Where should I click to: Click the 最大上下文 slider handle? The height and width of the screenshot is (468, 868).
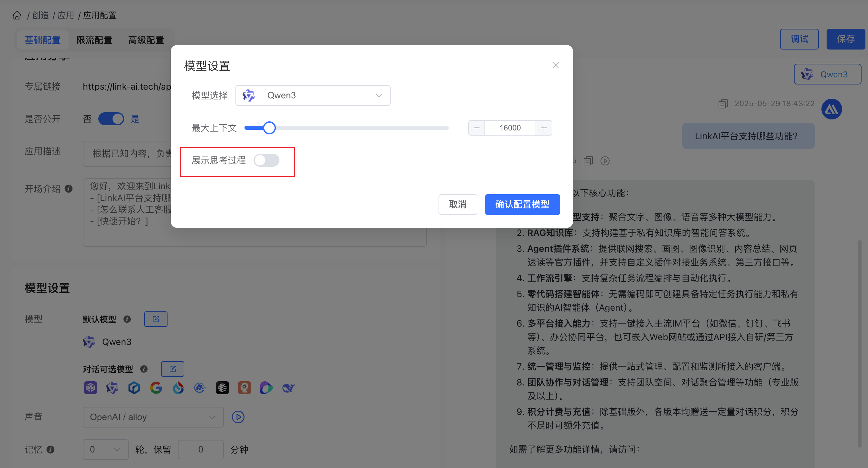point(269,128)
